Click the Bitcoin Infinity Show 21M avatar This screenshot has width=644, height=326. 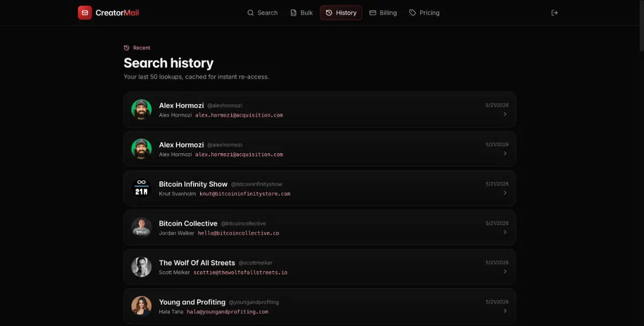pos(142,188)
